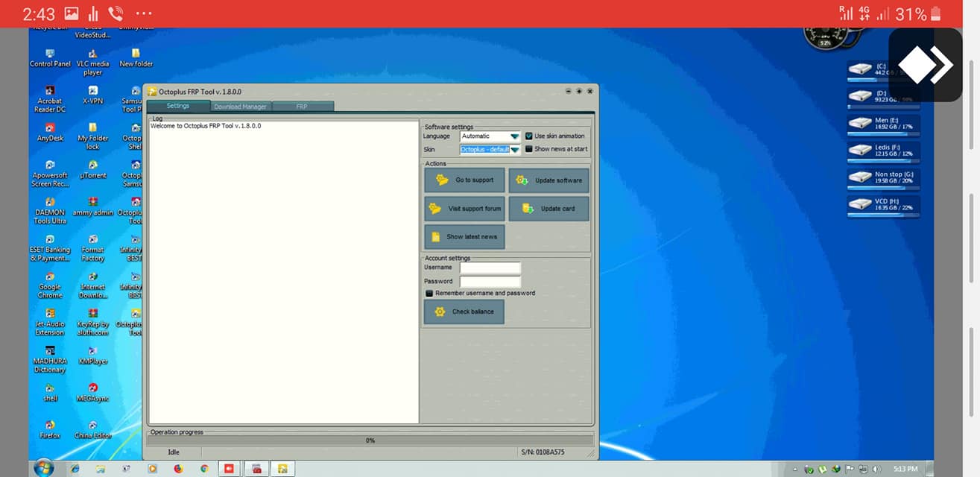Image resolution: width=980 pixels, height=477 pixels.
Task: Launch Format Factory desktop shortcut
Action: point(92,248)
